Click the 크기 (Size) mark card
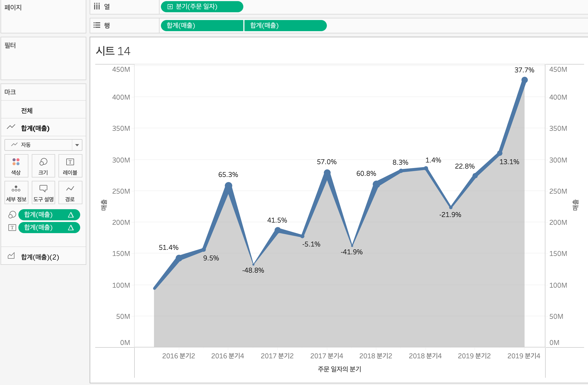The height and width of the screenshot is (385, 588). click(x=43, y=166)
